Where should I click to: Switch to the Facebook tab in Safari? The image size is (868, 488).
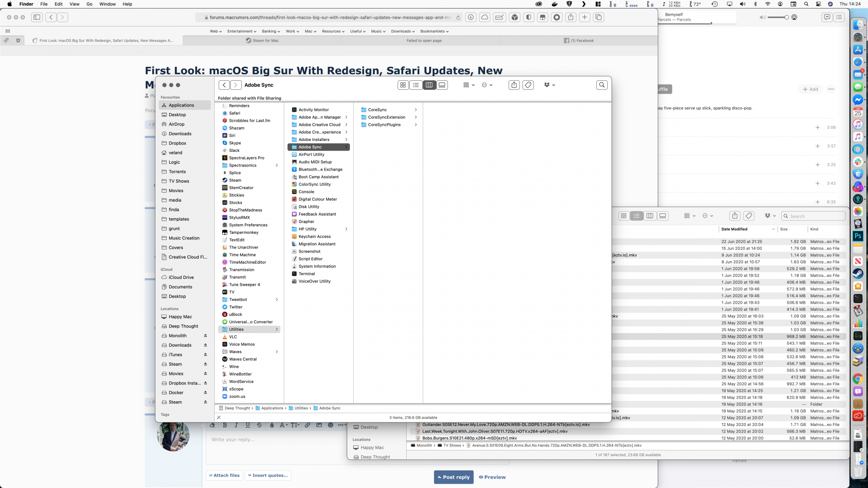579,40
